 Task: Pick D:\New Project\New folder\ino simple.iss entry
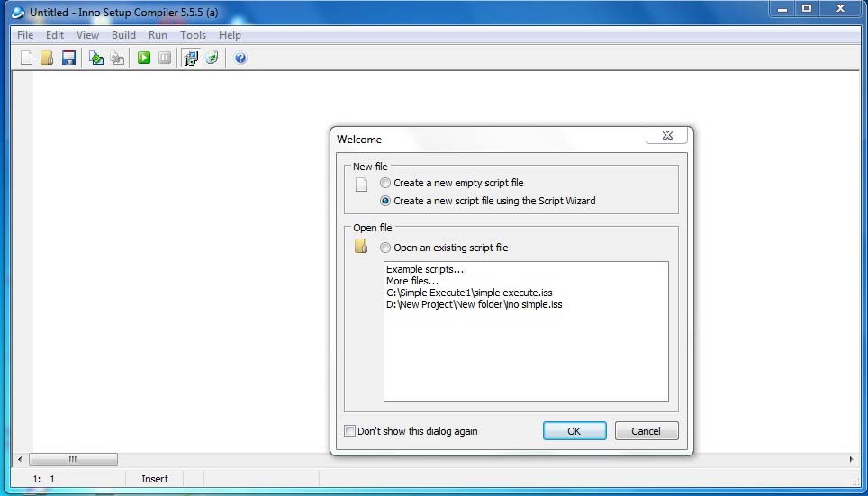click(475, 304)
